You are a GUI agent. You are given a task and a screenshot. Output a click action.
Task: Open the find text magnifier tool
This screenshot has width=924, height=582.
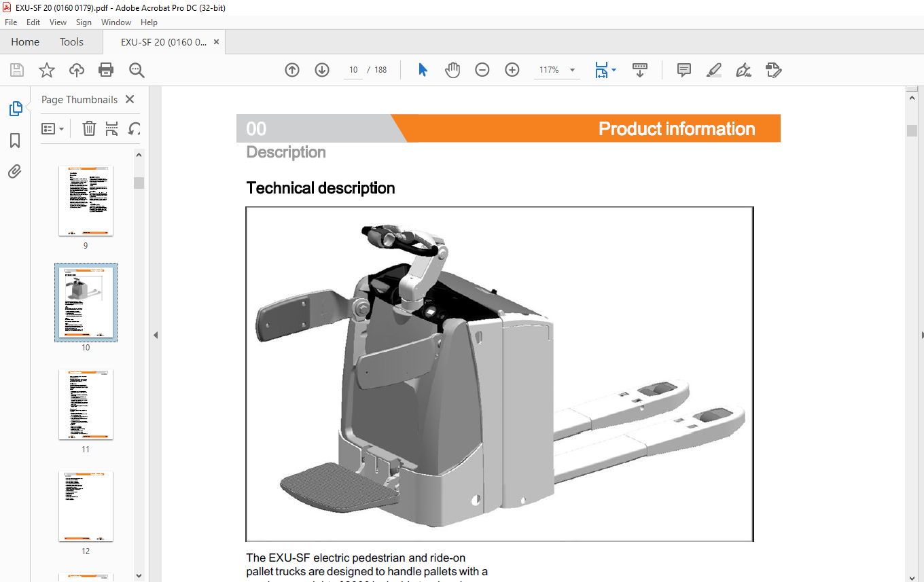(x=137, y=70)
